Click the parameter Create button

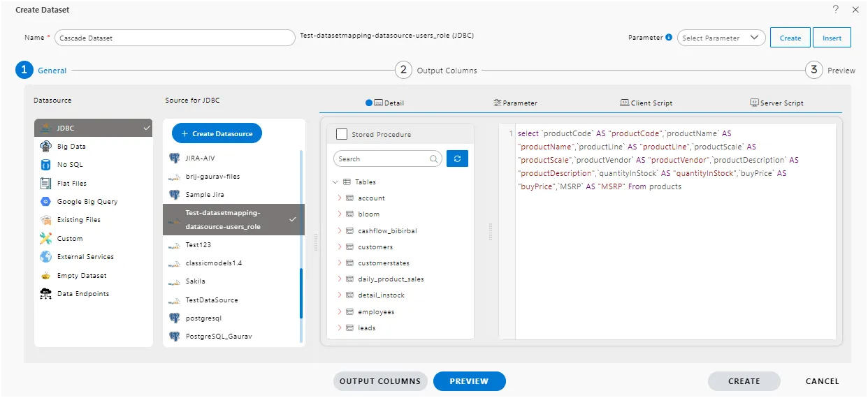pos(790,38)
